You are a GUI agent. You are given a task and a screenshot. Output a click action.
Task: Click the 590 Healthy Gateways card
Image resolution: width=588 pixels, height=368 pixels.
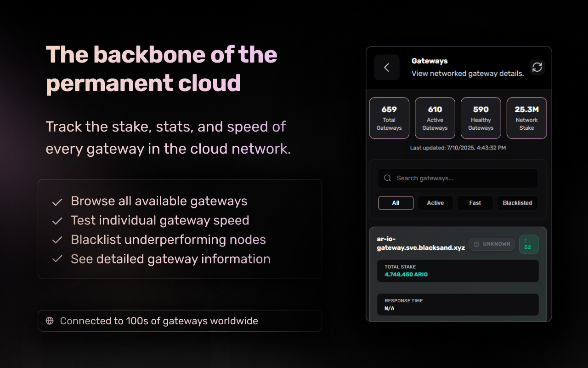point(481,118)
